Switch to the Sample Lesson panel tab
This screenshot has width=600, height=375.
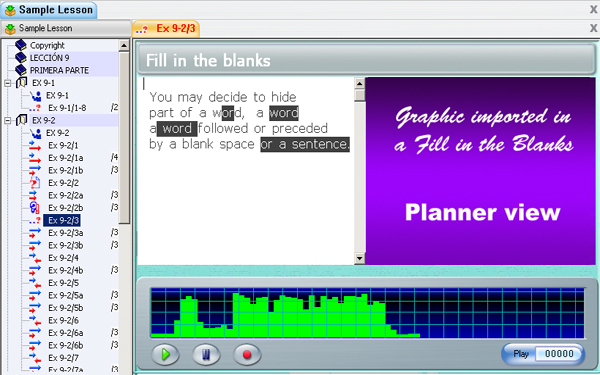pyautogui.click(x=66, y=29)
